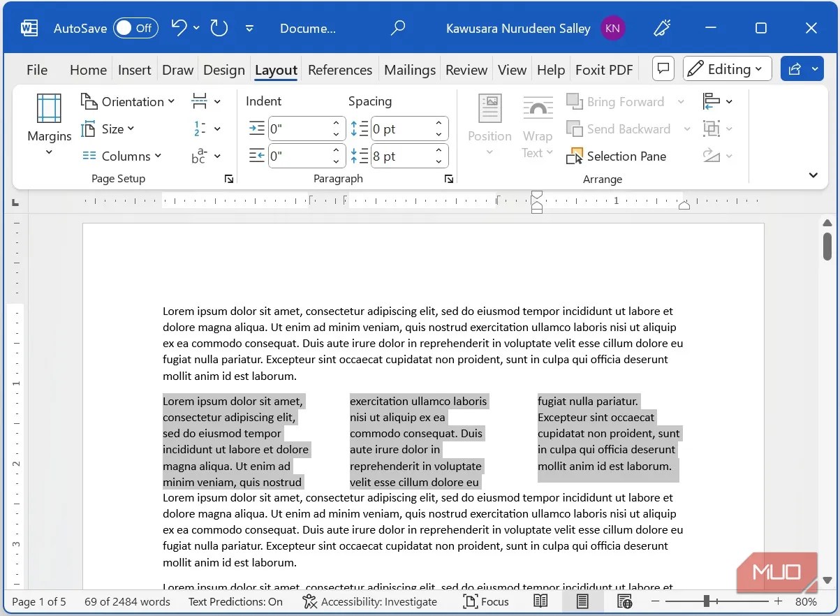Switch to the References tab
This screenshot has height=616, width=840.
[x=340, y=70]
